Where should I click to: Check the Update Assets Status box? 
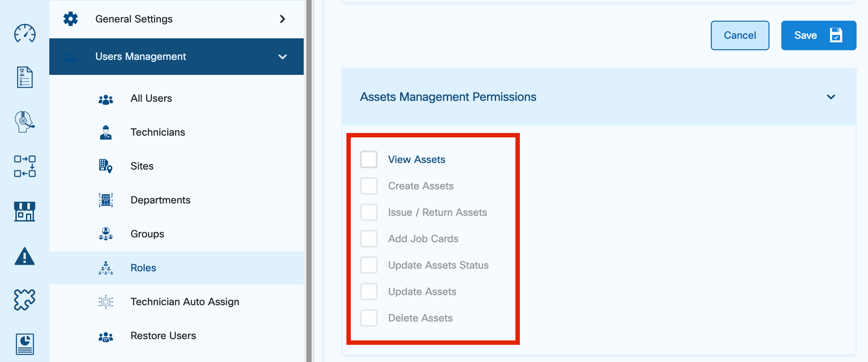(x=369, y=265)
